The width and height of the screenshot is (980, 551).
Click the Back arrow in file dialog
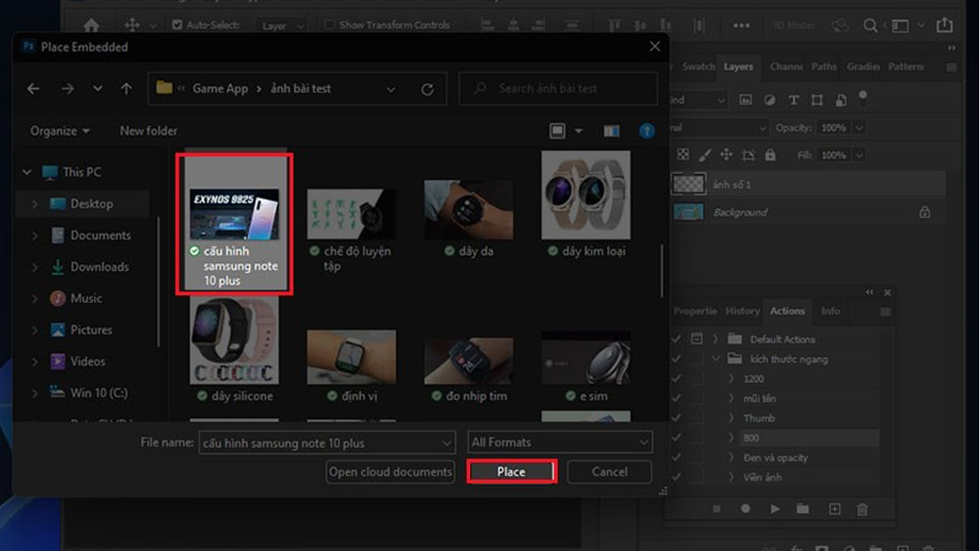click(x=33, y=89)
